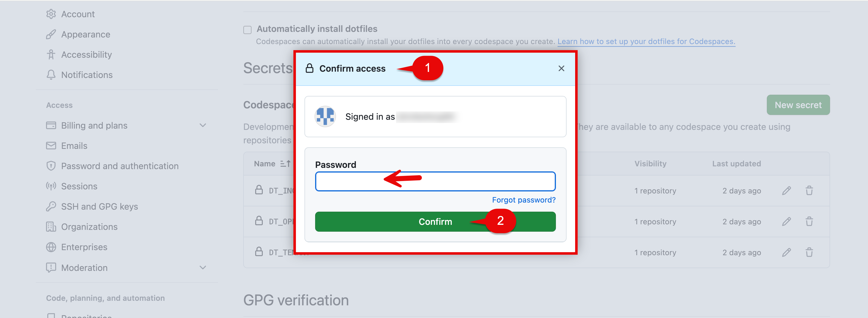The image size is (868, 318).
Task: Click the bell icon for Notifications
Action: [x=51, y=75]
